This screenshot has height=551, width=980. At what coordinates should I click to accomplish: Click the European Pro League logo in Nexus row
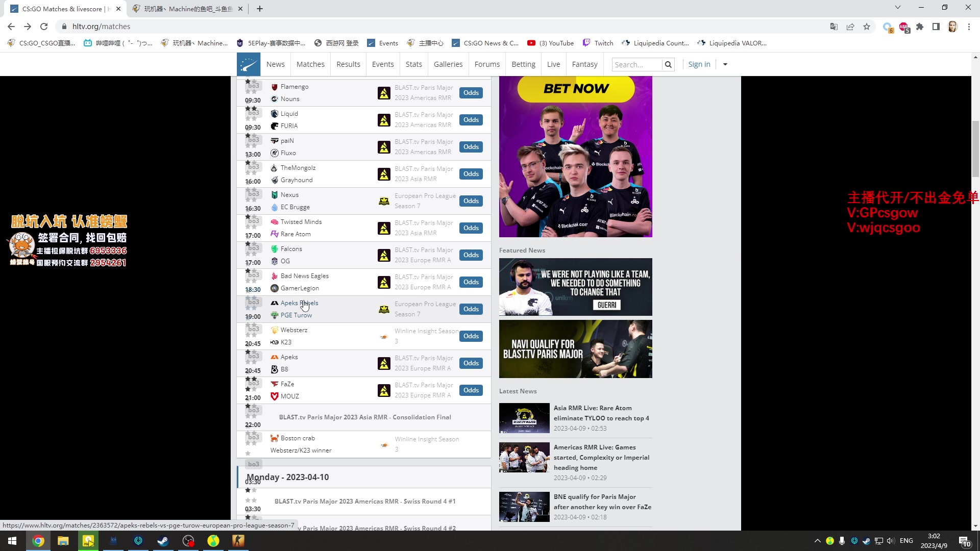(x=384, y=201)
